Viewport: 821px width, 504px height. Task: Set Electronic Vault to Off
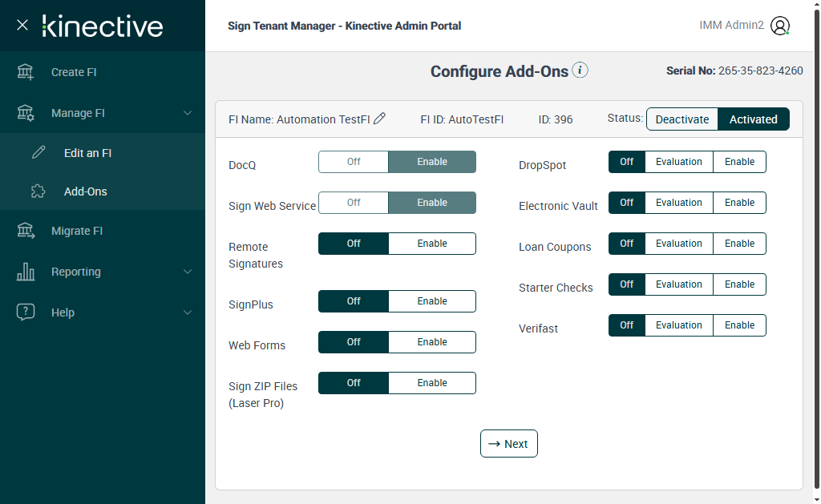pyautogui.click(x=627, y=203)
